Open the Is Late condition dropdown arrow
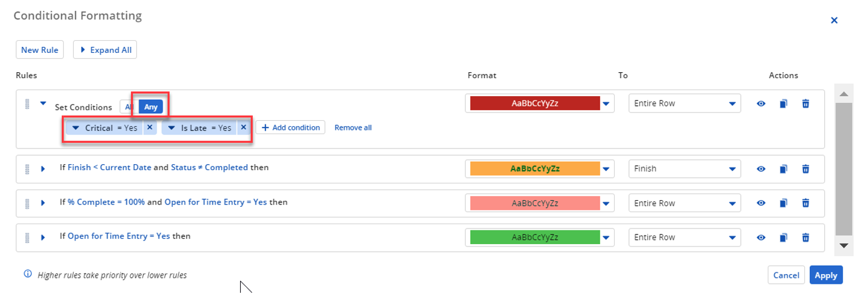 pyautogui.click(x=171, y=128)
